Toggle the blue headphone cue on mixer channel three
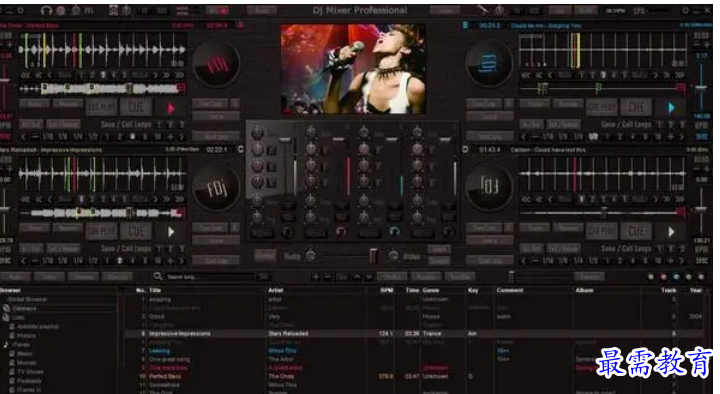This screenshot has width=720, height=394. click(394, 232)
